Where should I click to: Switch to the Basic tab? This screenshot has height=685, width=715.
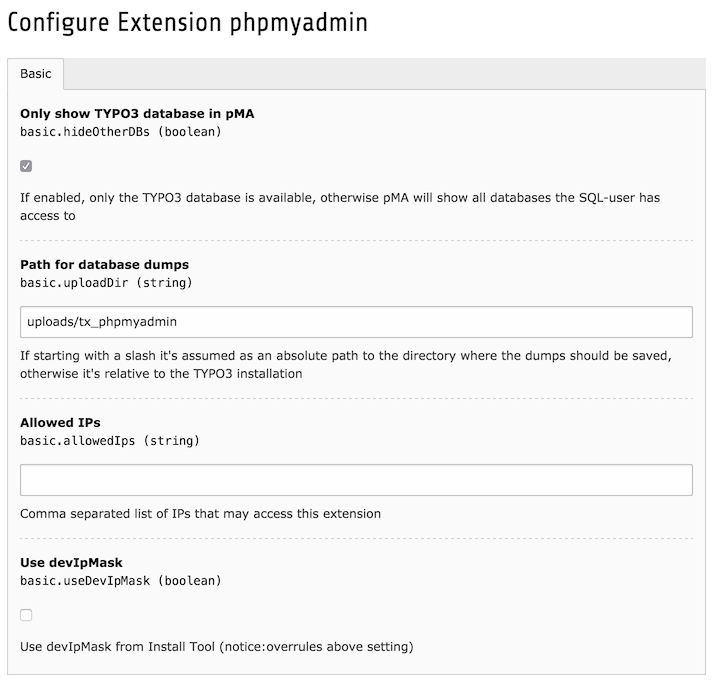[36, 74]
